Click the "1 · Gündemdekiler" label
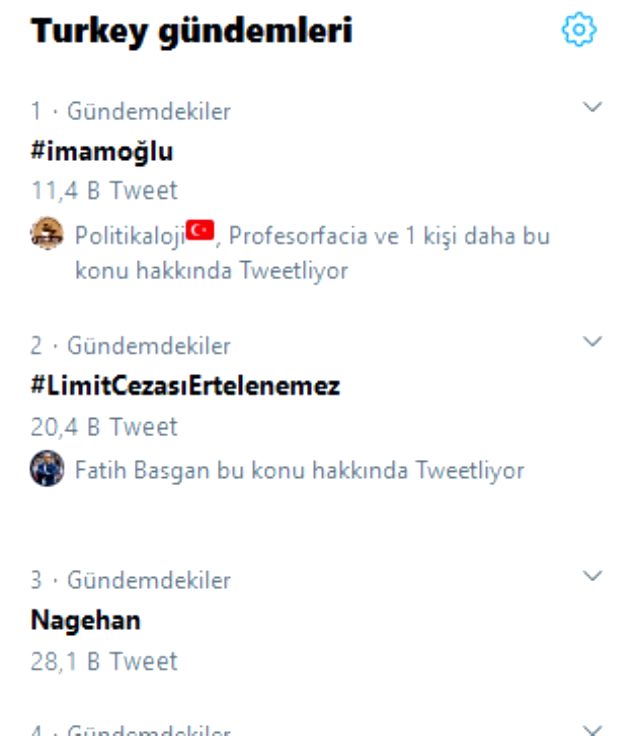The width and height of the screenshot is (640, 736). tap(130, 111)
